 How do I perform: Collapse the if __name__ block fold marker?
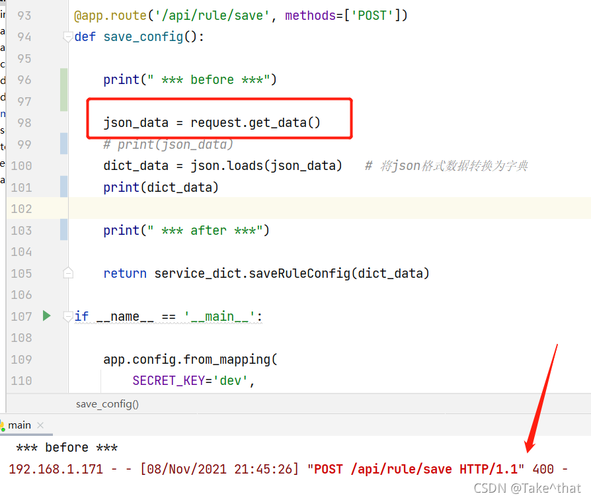tap(68, 317)
